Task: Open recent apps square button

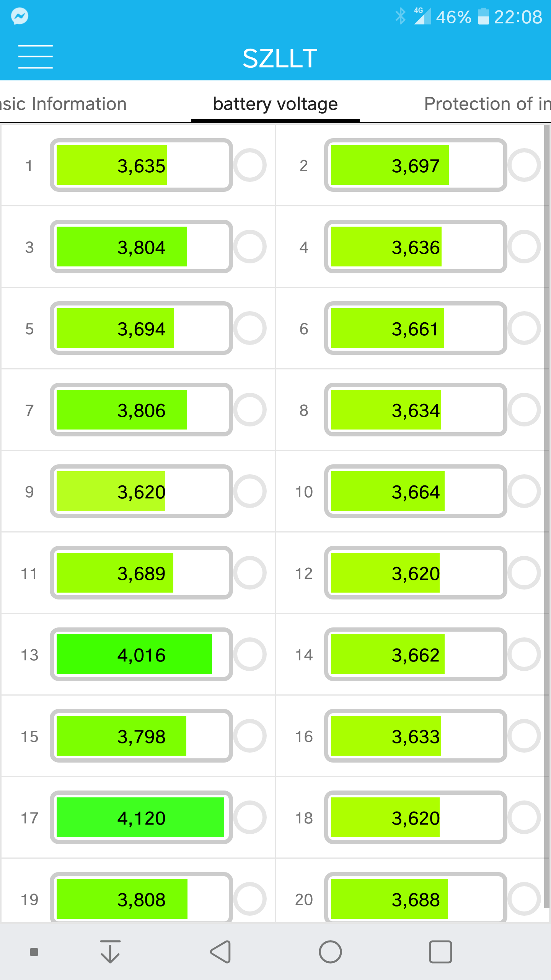Action: [x=440, y=952]
